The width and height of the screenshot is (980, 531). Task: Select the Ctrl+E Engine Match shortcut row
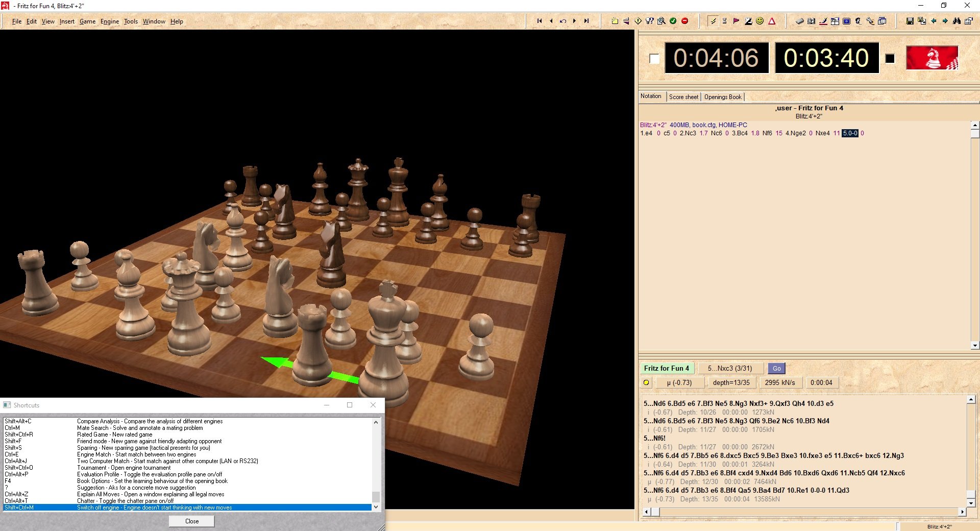tap(187, 454)
